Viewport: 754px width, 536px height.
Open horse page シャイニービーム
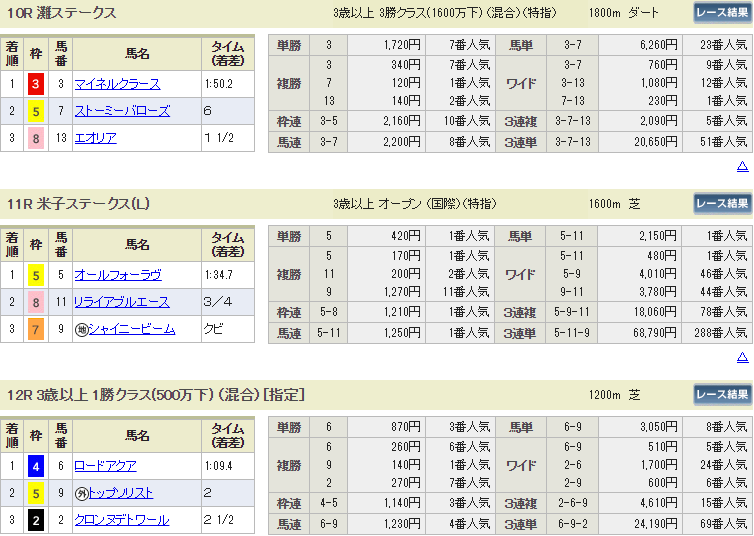point(132,329)
